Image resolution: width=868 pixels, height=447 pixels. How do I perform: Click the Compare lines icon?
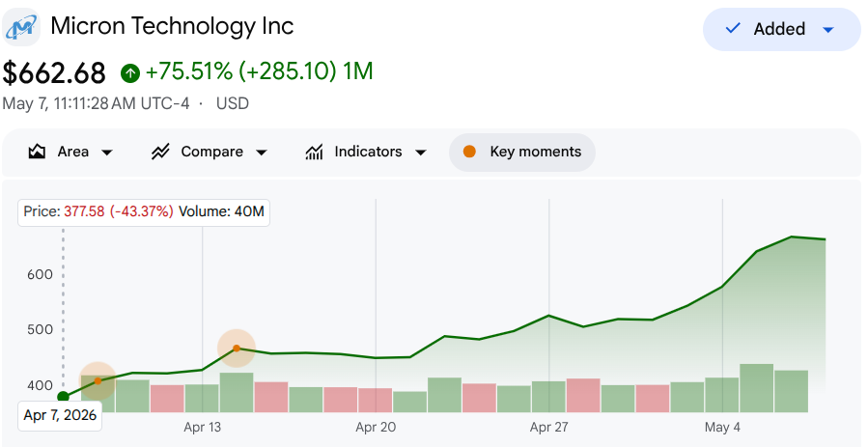[160, 152]
